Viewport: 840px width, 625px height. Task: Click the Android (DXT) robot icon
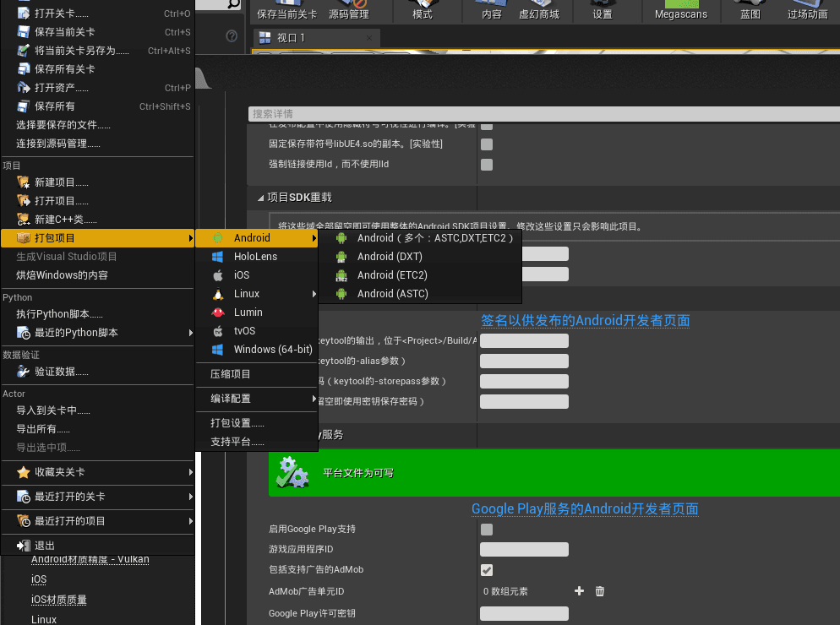point(341,257)
